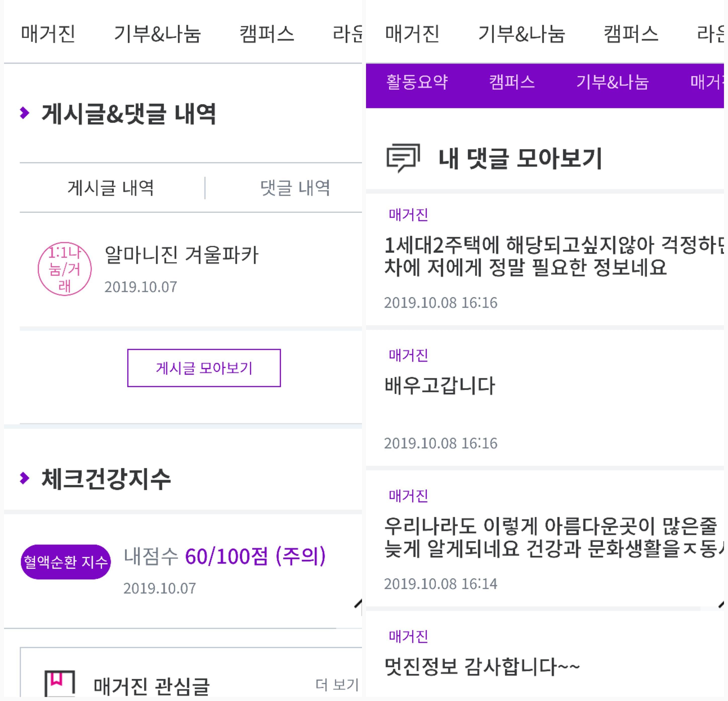Click the purple arrow beside 체크건강지수
The image size is (728, 701).
click(x=25, y=478)
